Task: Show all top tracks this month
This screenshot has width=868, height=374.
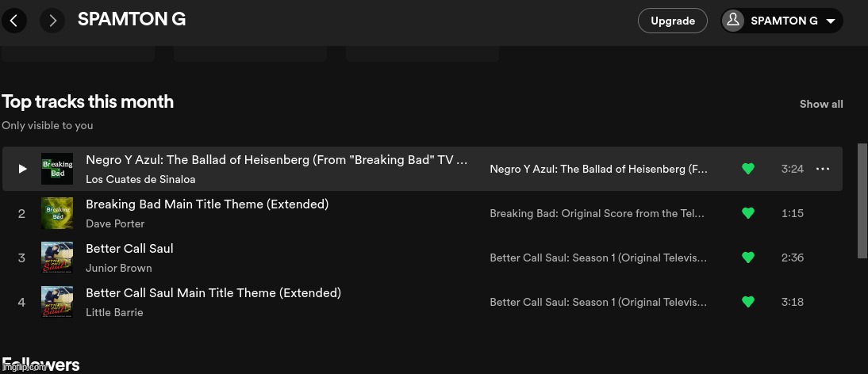Action: 821,104
